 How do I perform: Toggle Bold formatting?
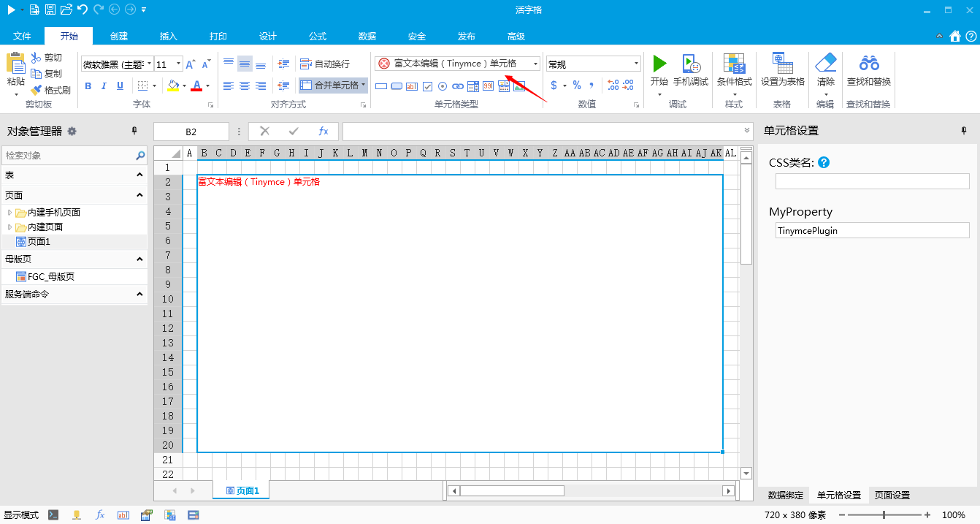click(x=88, y=86)
